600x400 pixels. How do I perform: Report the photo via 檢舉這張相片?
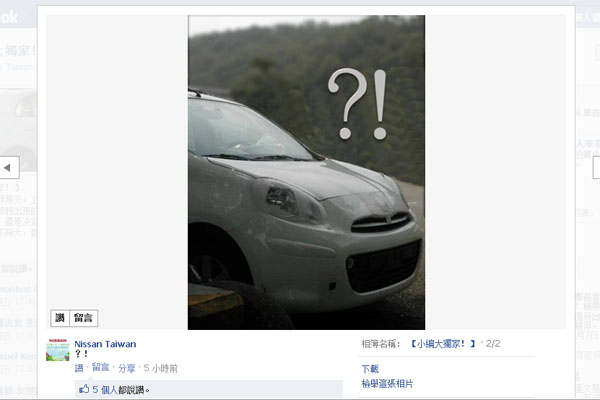[387, 384]
